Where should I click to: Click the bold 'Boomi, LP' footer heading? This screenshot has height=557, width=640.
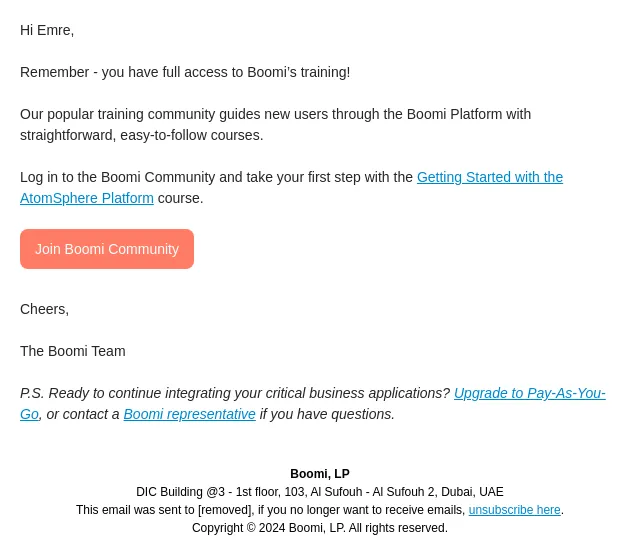tap(320, 474)
